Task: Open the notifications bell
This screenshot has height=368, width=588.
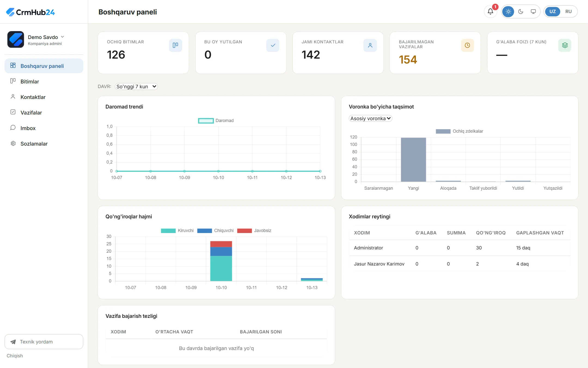Action: [490, 11]
